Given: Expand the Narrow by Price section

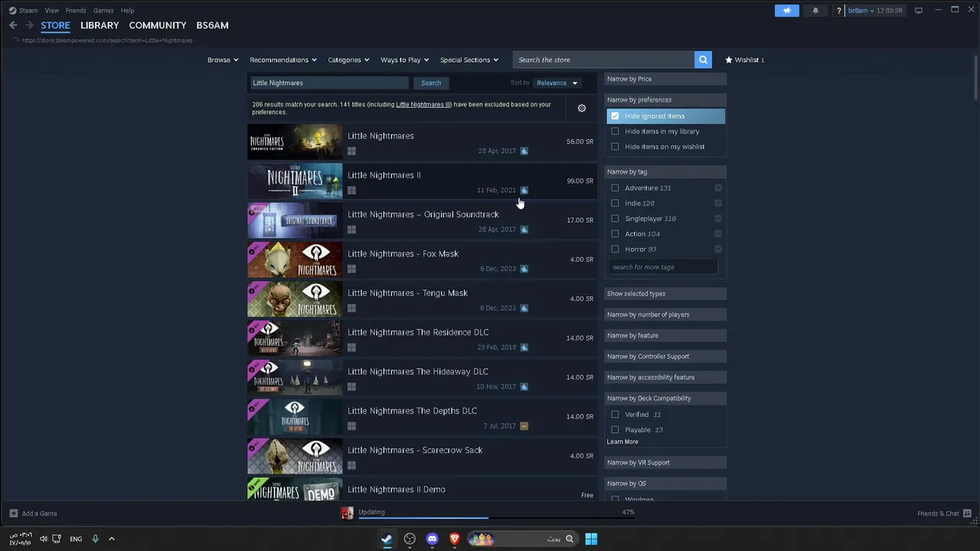Looking at the screenshot, I should (x=666, y=79).
